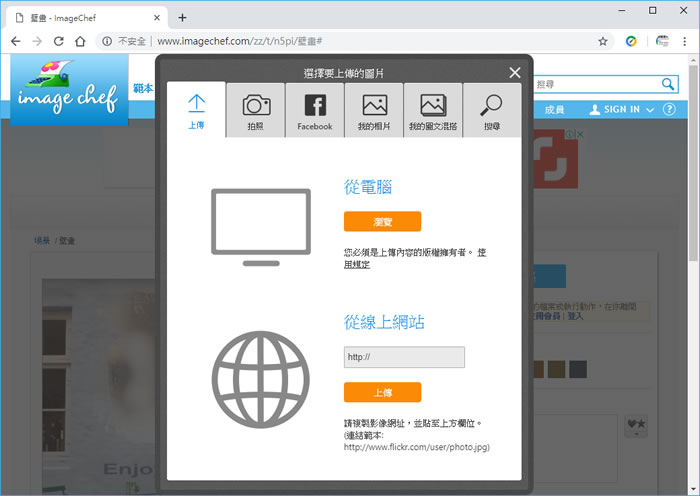Click the colorful circular extension icon
700x496 pixels.
tap(631, 42)
